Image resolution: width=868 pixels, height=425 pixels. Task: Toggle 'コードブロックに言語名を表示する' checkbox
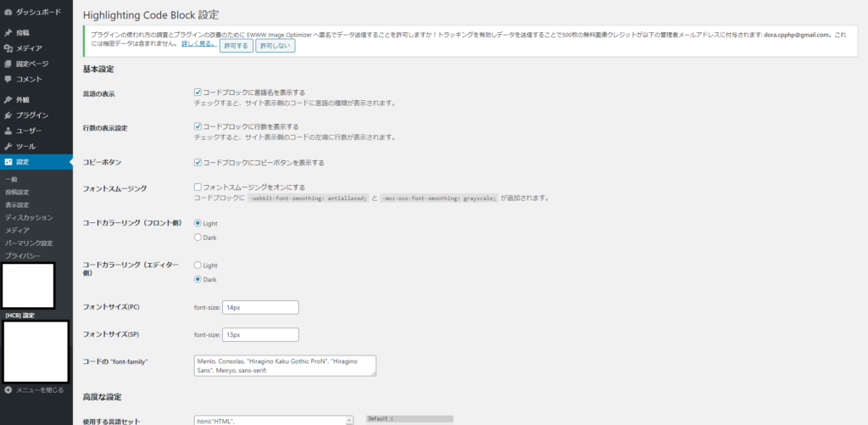(198, 92)
